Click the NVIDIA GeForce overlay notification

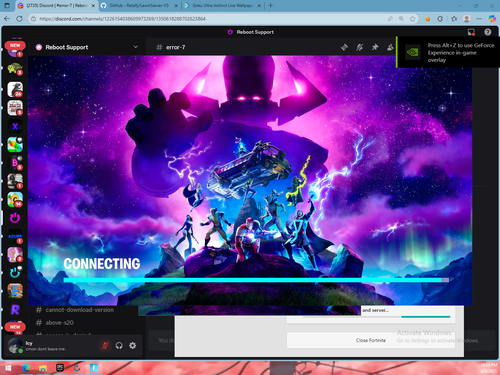448,52
